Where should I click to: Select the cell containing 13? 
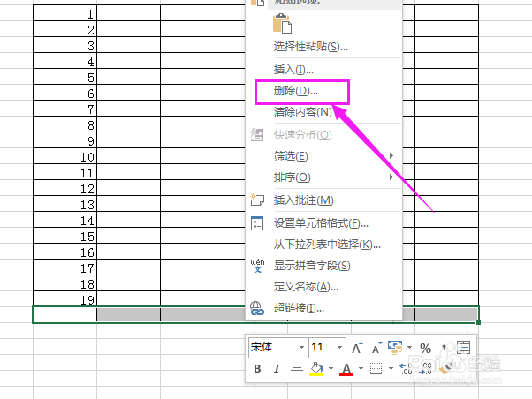(65, 203)
